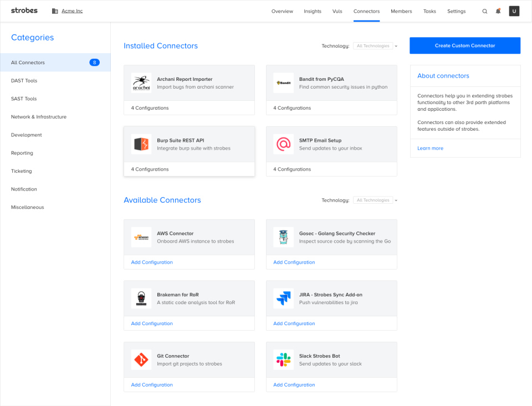Select Notification category
The height and width of the screenshot is (406, 532).
coord(55,189)
